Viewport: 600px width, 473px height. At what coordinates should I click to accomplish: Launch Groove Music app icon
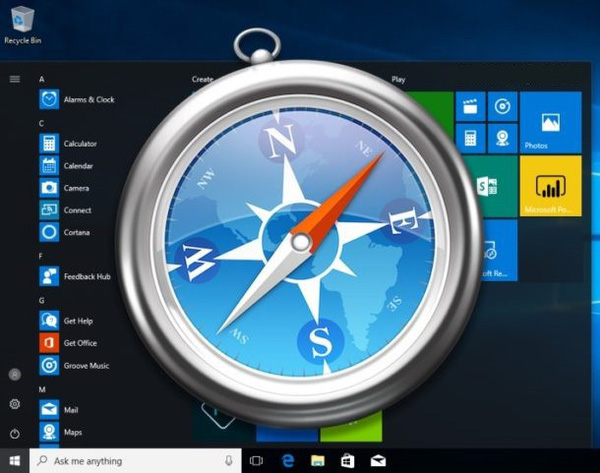tap(49, 365)
